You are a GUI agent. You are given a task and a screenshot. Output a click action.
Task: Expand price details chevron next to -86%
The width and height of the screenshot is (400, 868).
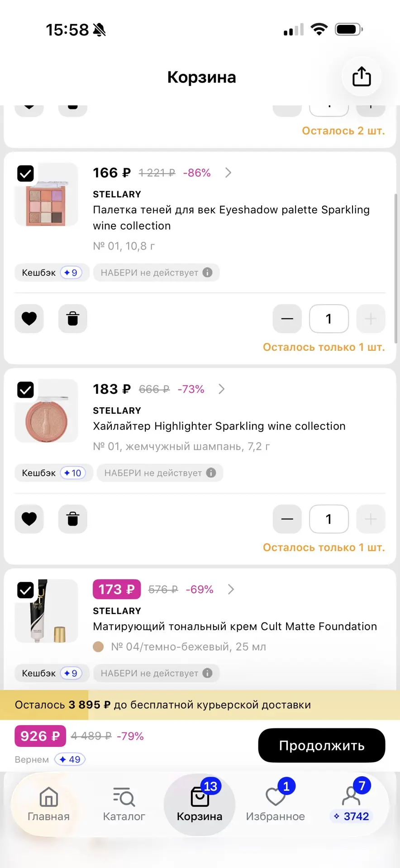pos(229,173)
